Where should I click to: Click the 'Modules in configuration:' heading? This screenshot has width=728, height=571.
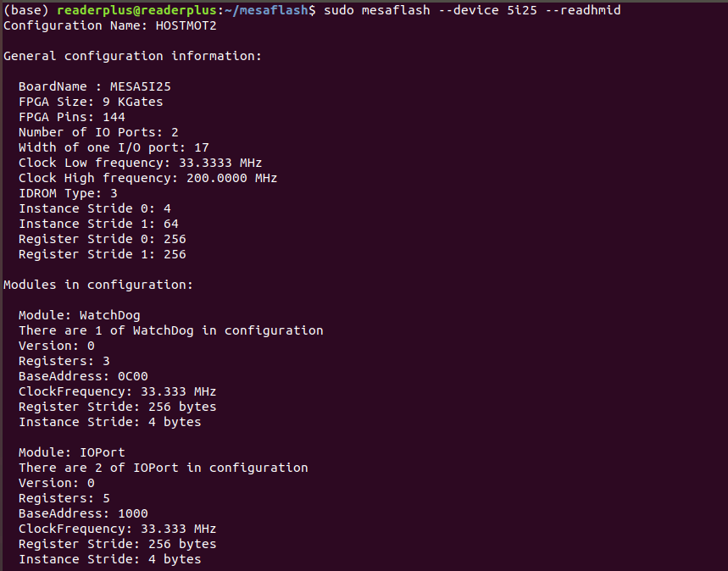coord(98,285)
